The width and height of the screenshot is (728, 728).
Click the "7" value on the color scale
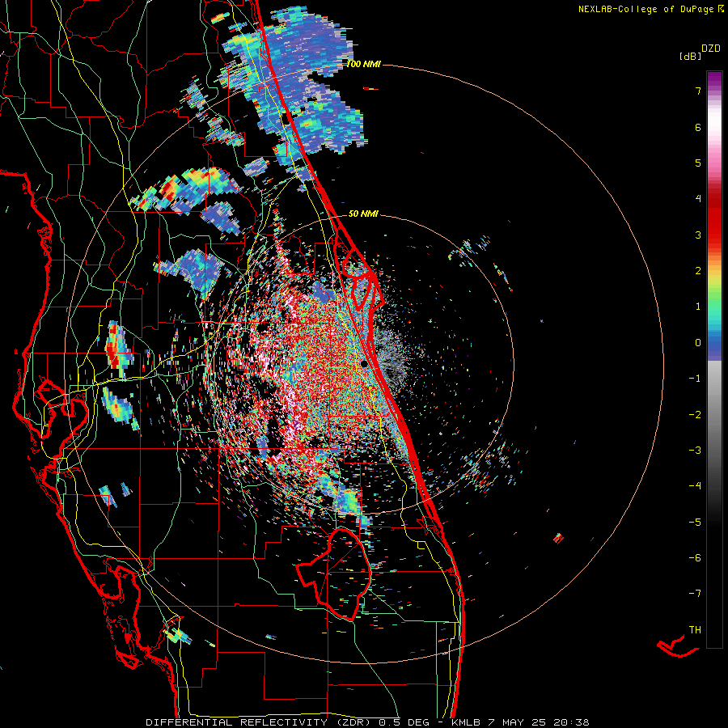pyautogui.click(x=698, y=91)
